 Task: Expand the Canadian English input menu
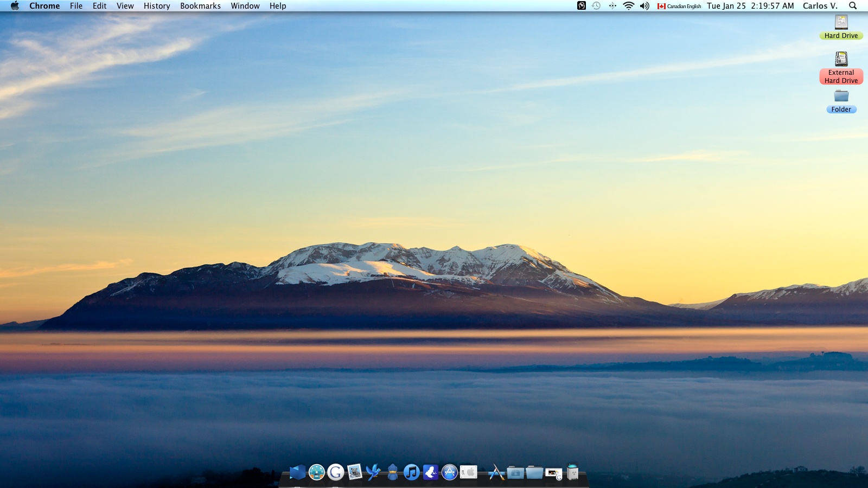pyautogui.click(x=679, y=6)
